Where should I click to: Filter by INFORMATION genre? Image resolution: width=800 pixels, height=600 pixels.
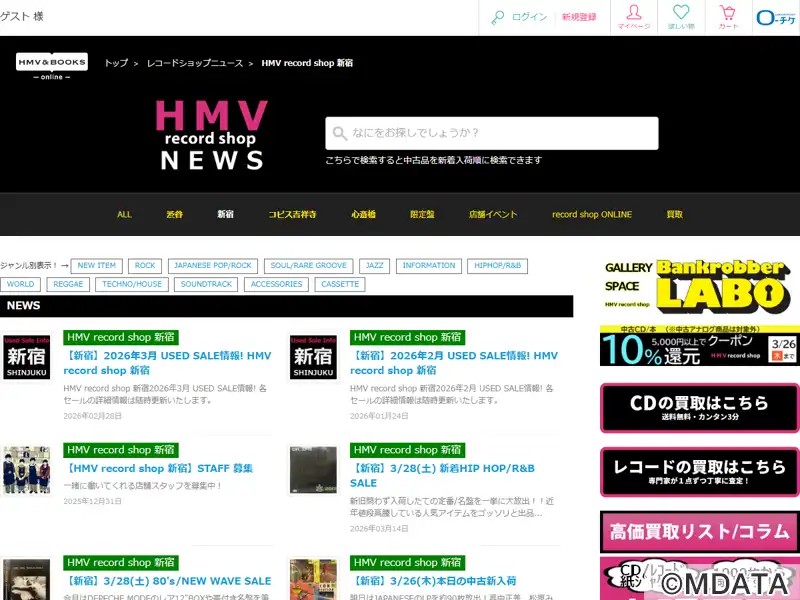coord(429,266)
